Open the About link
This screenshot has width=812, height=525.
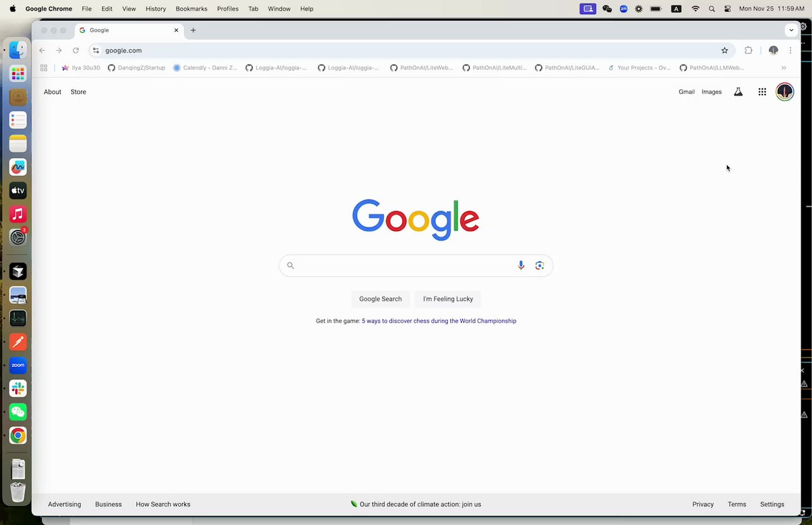53,92
